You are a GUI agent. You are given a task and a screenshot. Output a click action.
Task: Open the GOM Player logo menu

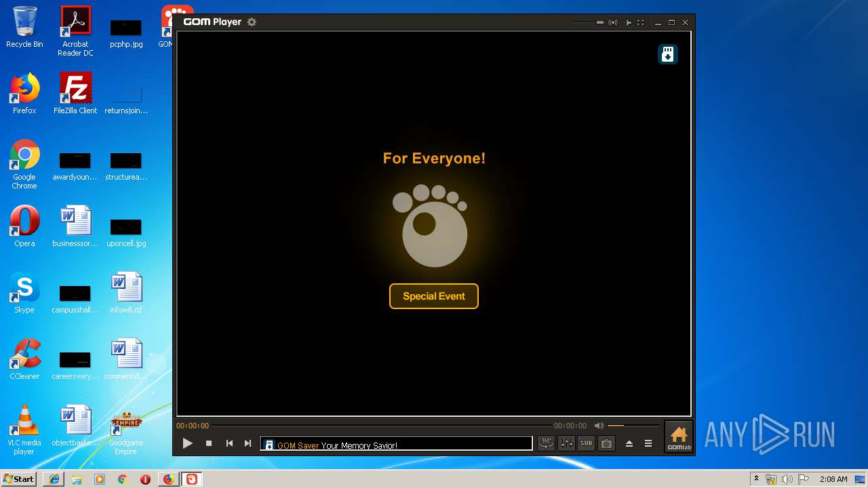pos(212,22)
